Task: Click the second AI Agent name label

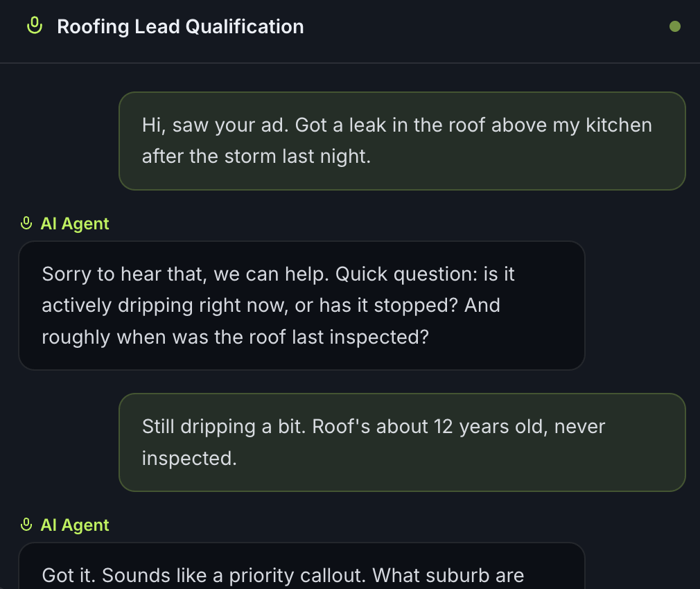Action: 74,525
